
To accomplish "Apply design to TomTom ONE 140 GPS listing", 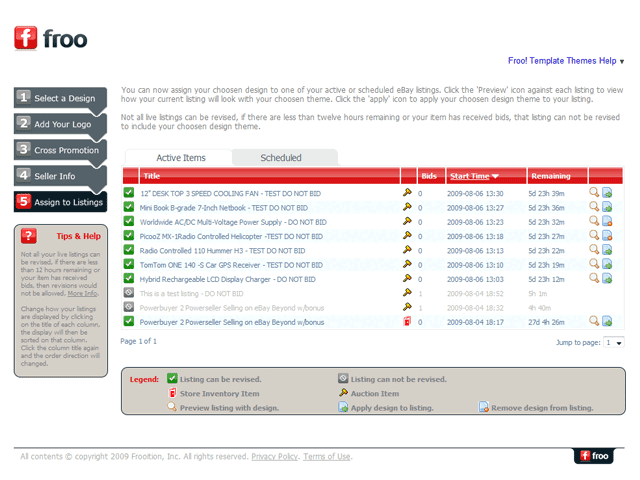I will tap(607, 264).
